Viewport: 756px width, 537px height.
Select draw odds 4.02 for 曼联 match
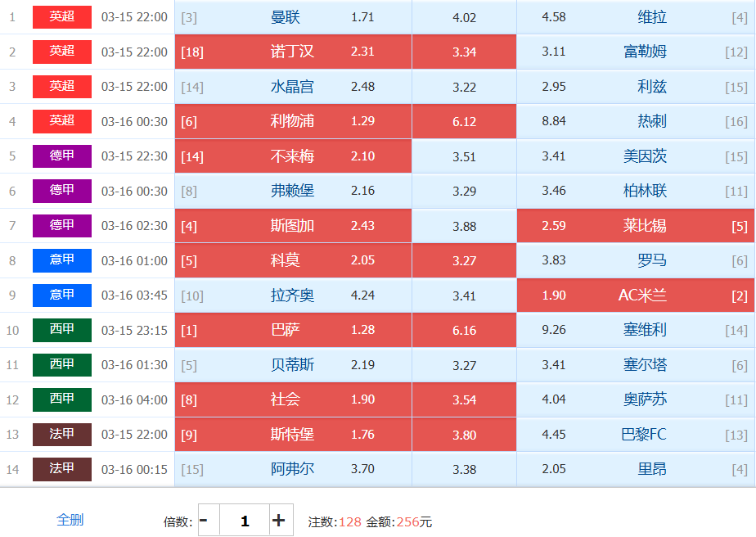[x=464, y=17]
